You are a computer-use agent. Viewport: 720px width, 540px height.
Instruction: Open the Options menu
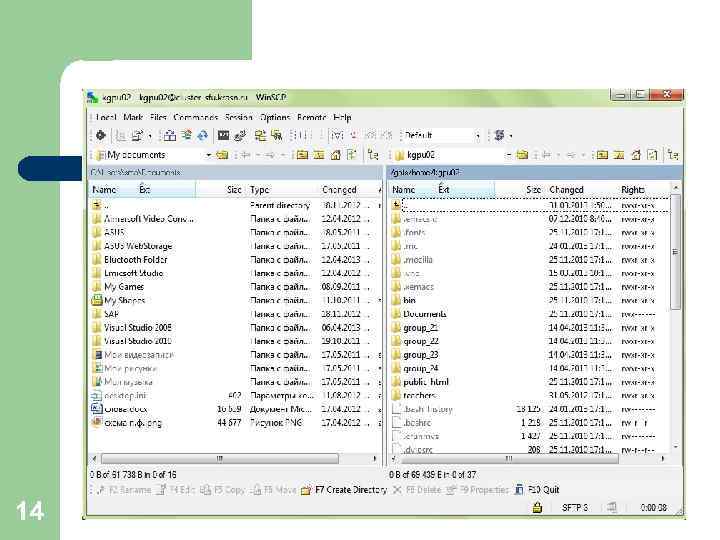[275, 118]
